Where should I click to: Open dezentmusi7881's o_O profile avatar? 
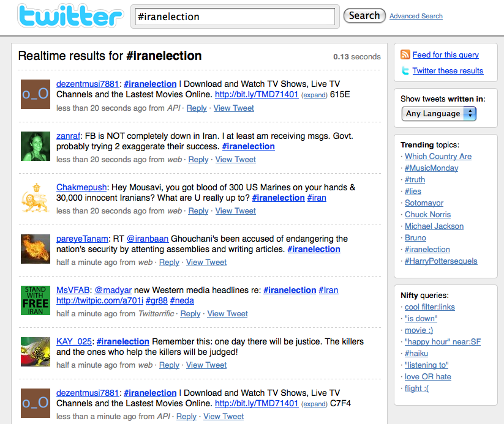tap(35, 94)
